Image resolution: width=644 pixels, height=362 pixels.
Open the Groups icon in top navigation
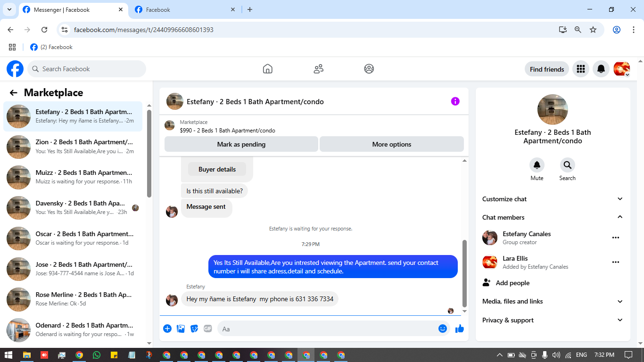[369, 69]
